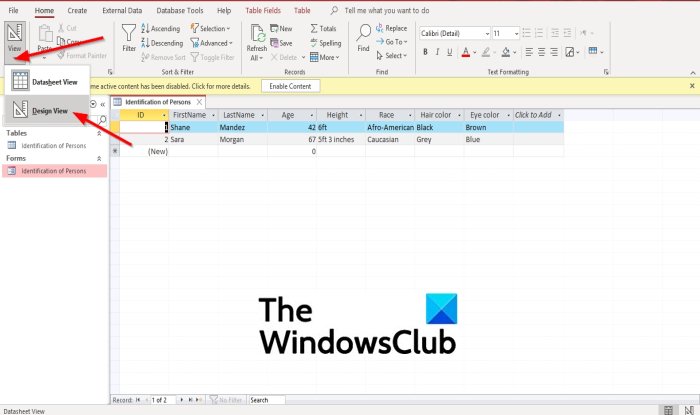Click the bullets list icon

[x=527, y=33]
